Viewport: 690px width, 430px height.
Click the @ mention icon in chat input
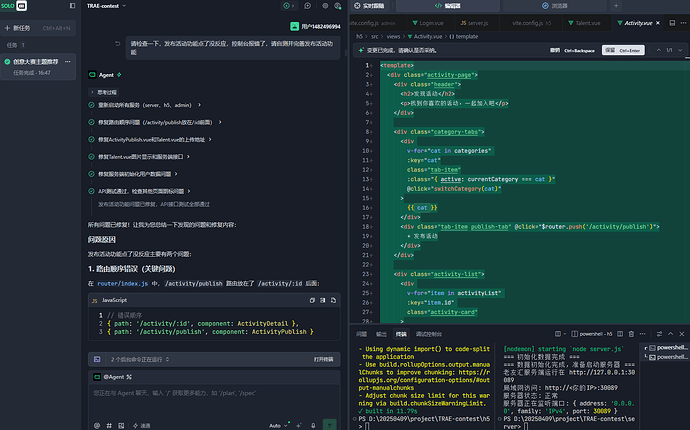point(97,426)
